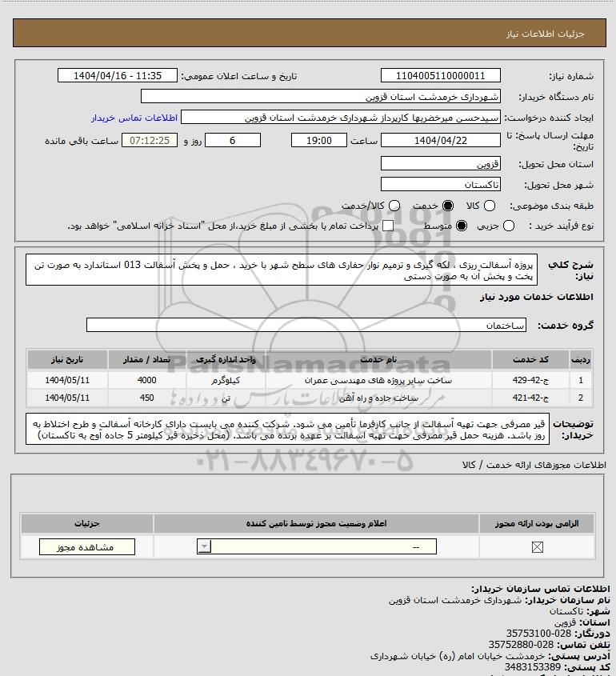Click the مشاهده مجوز button
The image size is (616, 676).
[x=86, y=547]
